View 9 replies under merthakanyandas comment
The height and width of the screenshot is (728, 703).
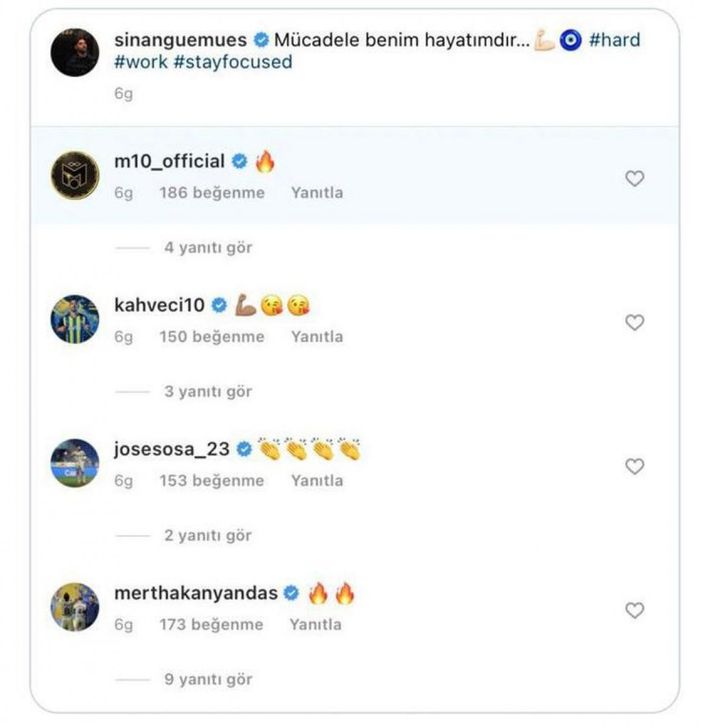[208, 679]
